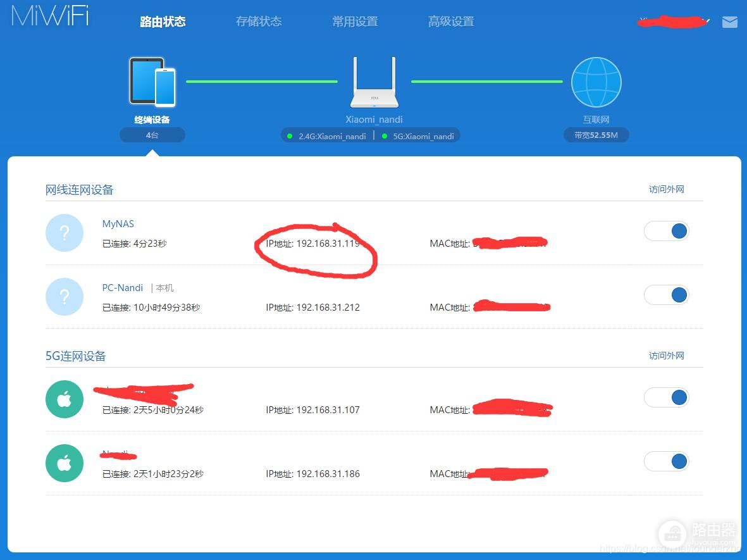
Task: Turn off the switch for device Nandi
Action: [666, 461]
